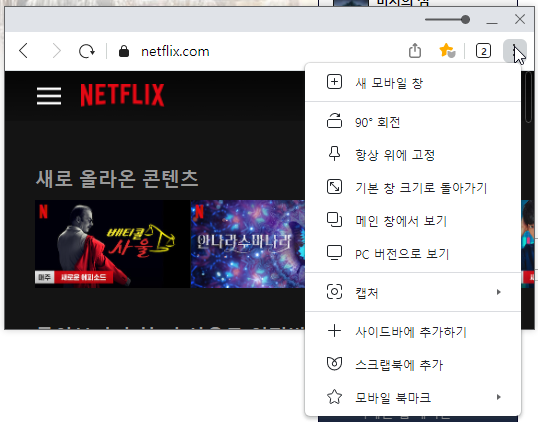Close the mobile window
Screen dimensions: 538x422
coord(520,19)
